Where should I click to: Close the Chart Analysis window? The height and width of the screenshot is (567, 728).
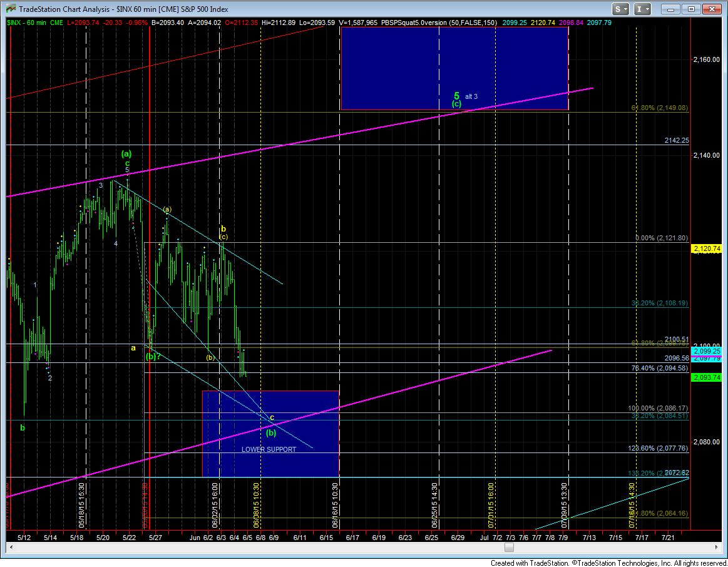(711, 9)
